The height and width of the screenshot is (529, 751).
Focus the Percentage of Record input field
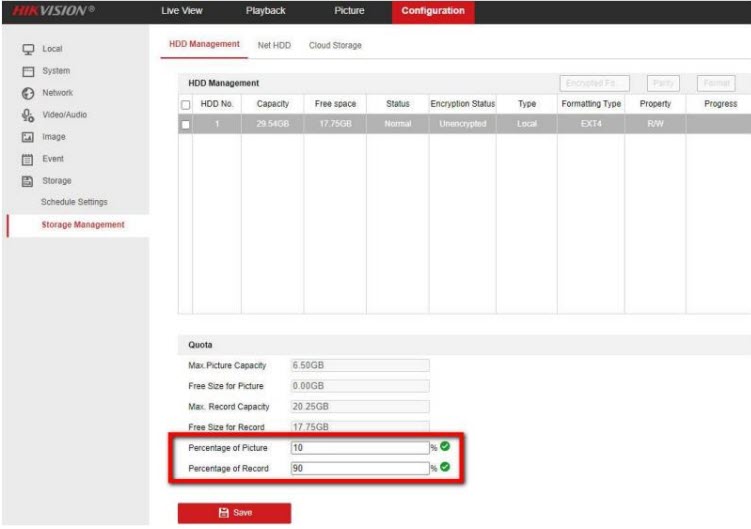click(x=359, y=467)
